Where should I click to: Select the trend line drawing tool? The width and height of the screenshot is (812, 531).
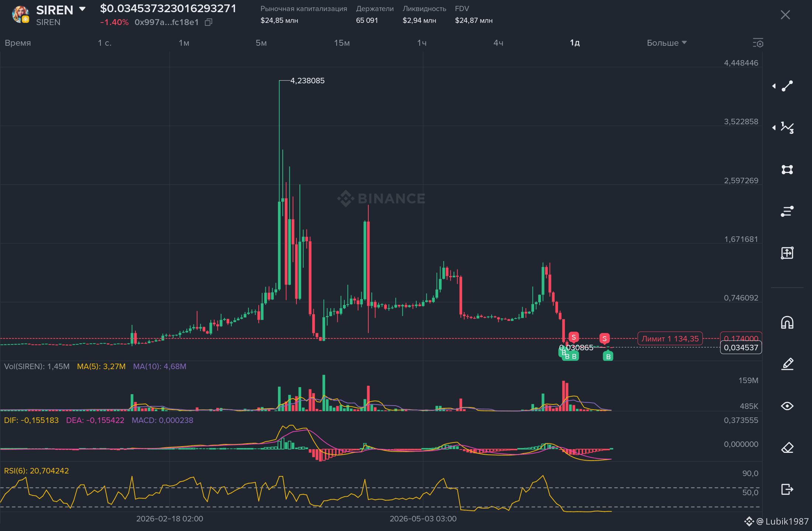(787, 86)
